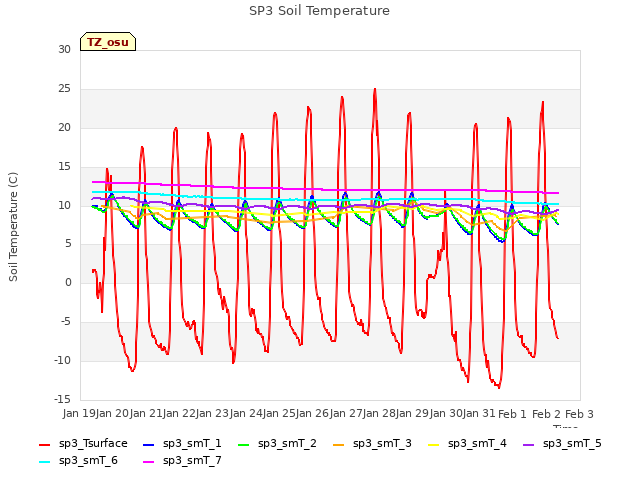640x480 pixels.
Task: Click the blue sp3_smT_1 legend swatch
Action: pyautogui.click(x=149, y=444)
